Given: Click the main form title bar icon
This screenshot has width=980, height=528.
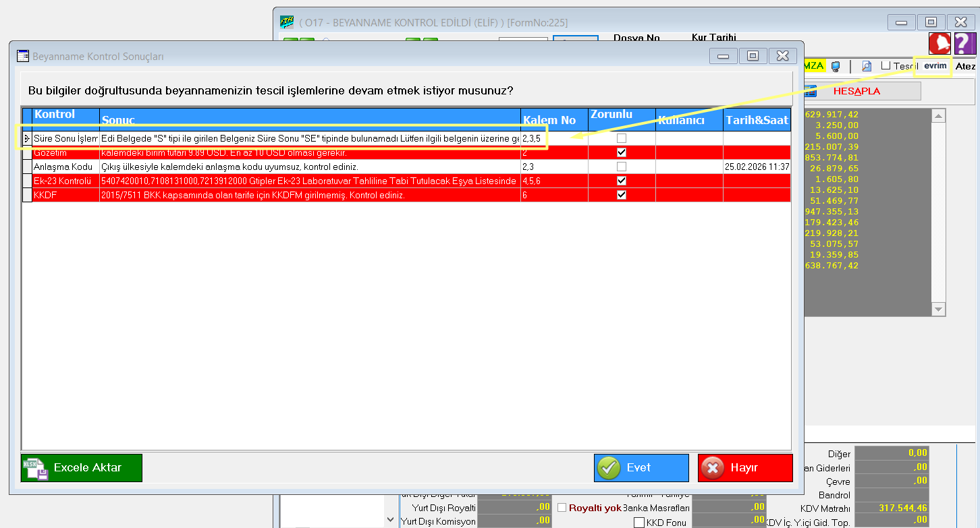Looking at the screenshot, I should pos(287,22).
